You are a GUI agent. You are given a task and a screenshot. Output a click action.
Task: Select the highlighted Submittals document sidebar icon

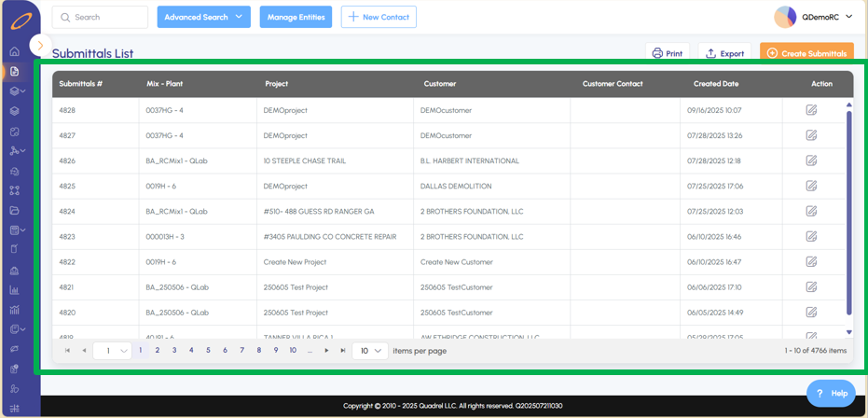pos(14,71)
